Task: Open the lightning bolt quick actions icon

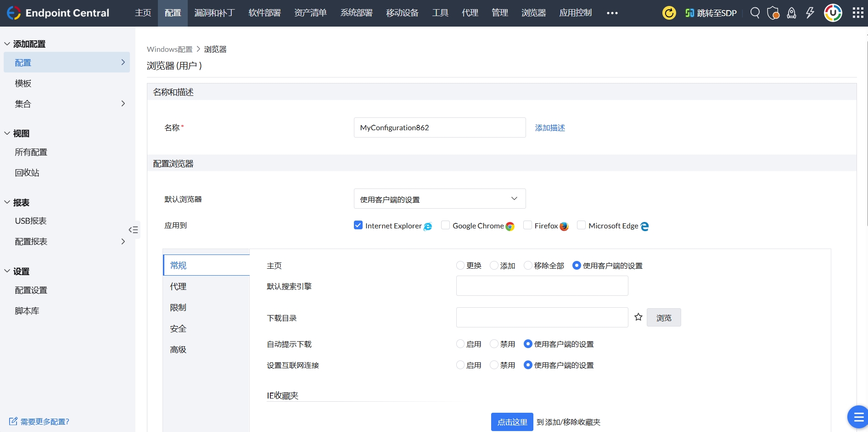Action: 810,13
